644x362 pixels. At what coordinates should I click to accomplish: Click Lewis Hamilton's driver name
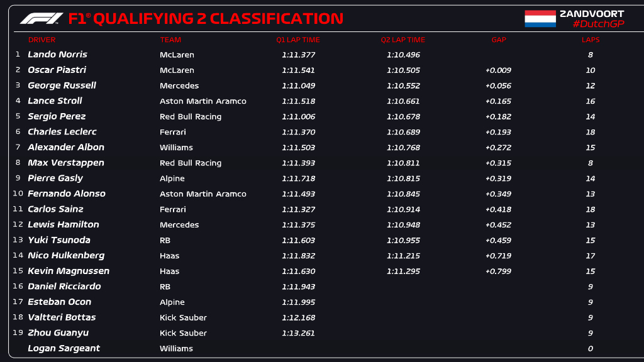pos(64,224)
